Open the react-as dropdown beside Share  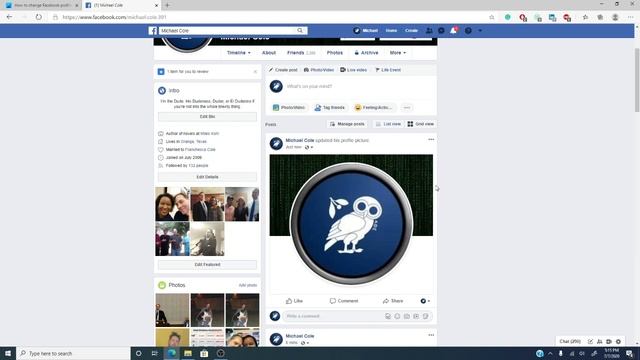click(425, 301)
